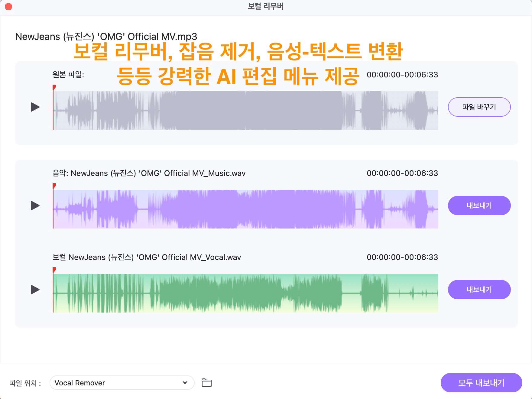Close the 보컬 리무버 window

[8, 7]
